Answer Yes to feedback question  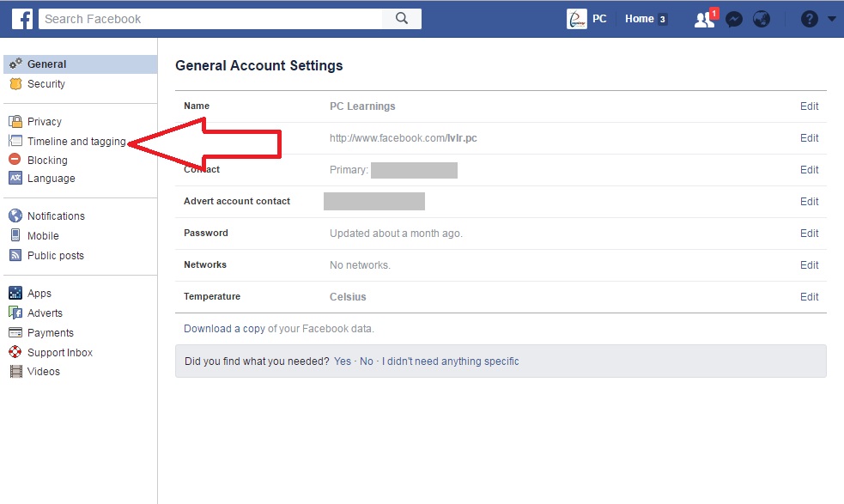[x=343, y=361]
